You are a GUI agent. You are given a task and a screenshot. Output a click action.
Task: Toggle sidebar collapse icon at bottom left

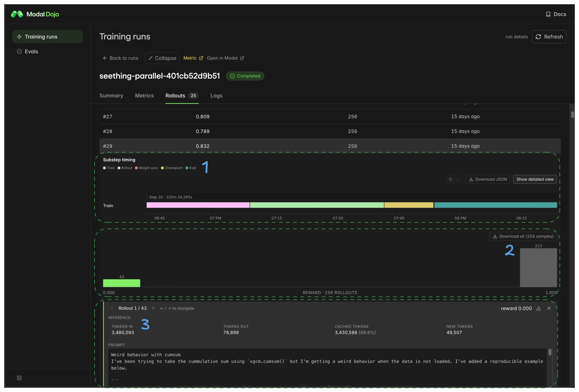click(19, 378)
